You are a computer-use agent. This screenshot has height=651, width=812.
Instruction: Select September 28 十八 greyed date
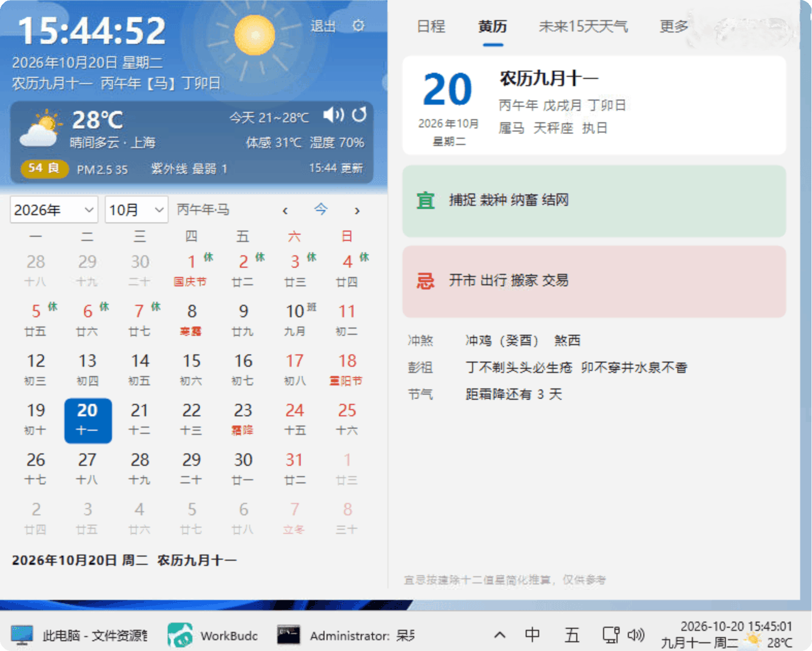[x=36, y=270]
